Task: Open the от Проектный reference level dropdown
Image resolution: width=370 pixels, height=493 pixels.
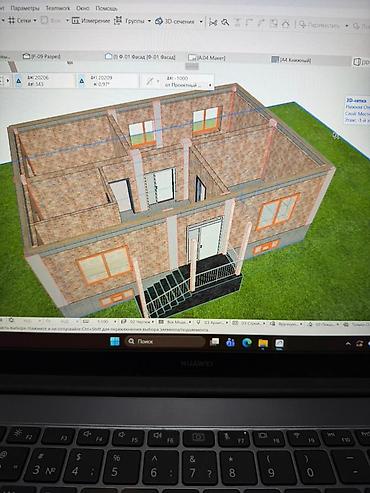Action: coord(188,85)
